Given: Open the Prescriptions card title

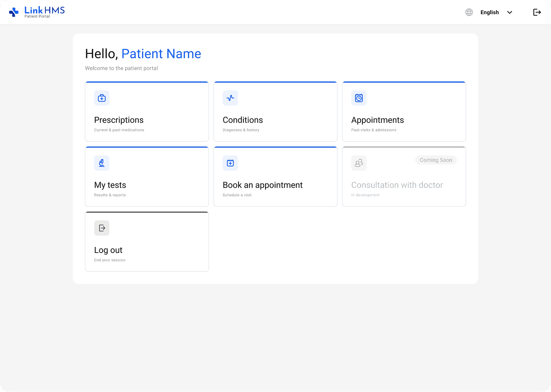Looking at the screenshot, I should tap(119, 120).
